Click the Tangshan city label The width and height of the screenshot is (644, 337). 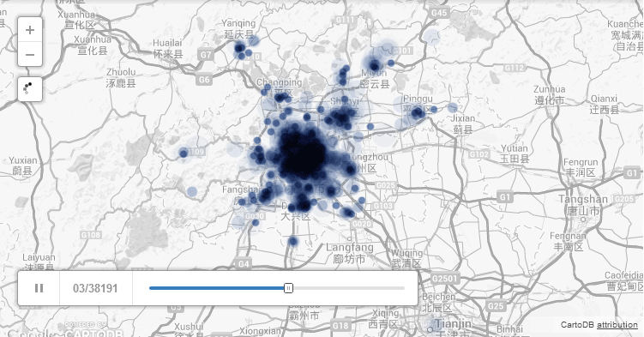(x=583, y=205)
